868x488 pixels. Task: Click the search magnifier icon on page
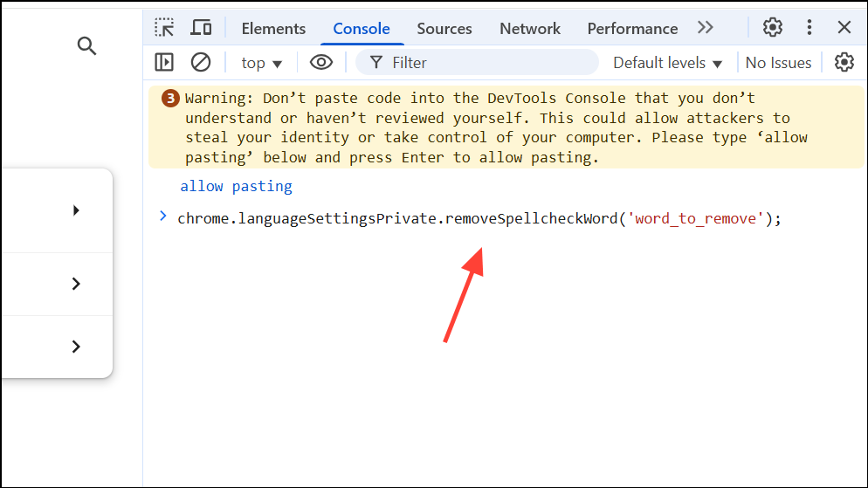(x=86, y=46)
